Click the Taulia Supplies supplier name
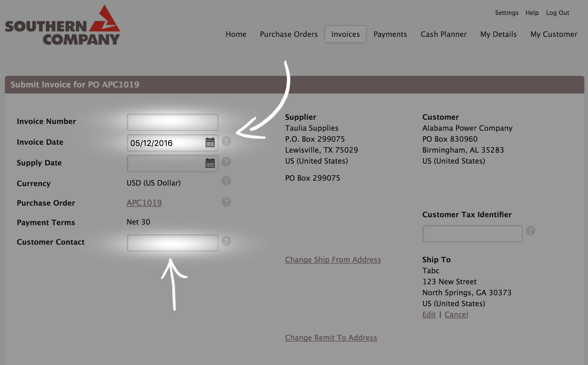 pyautogui.click(x=312, y=128)
